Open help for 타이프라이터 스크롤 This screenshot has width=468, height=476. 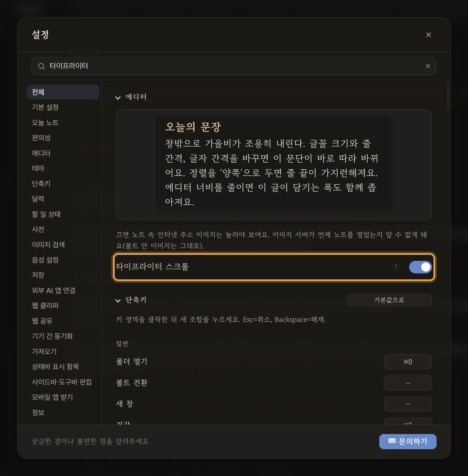(395, 267)
